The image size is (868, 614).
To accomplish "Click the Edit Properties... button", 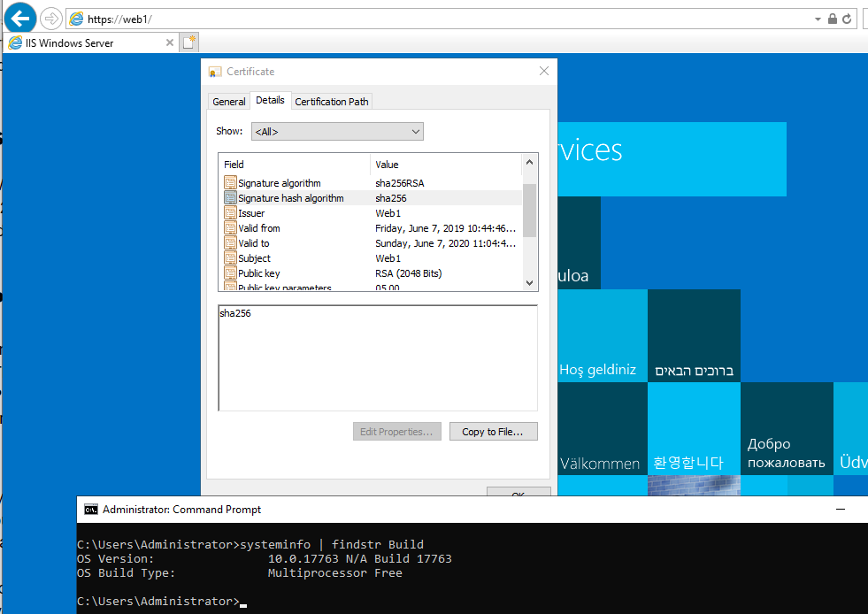I will [397, 431].
